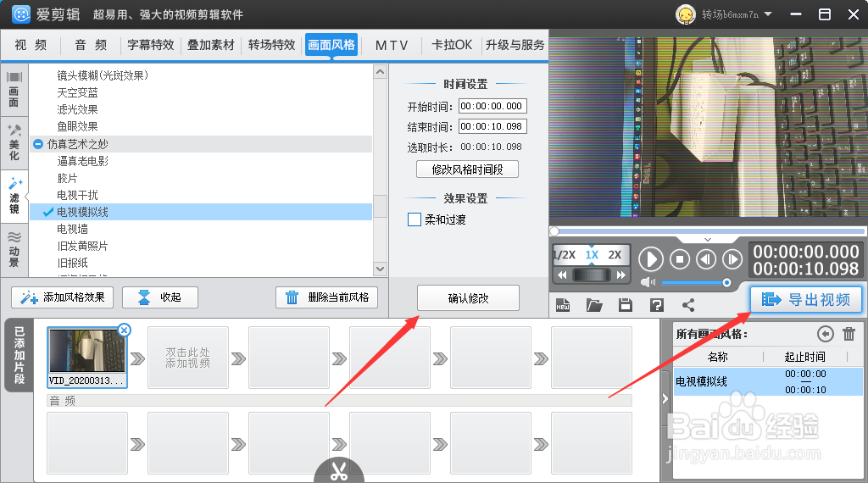Remove the VID_20200313 clip thumbnail
This screenshot has width=868, height=483.
coord(125,330)
